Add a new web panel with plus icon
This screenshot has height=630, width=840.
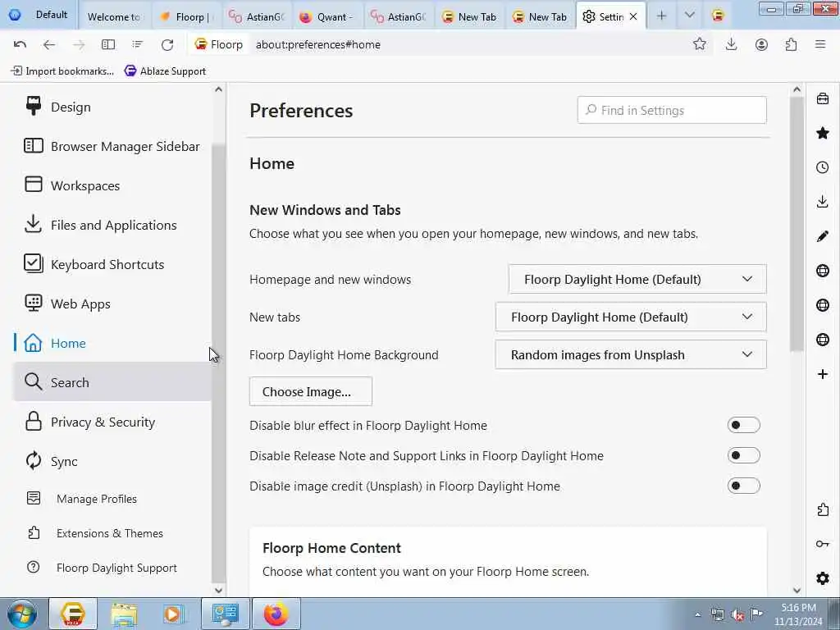coord(822,374)
